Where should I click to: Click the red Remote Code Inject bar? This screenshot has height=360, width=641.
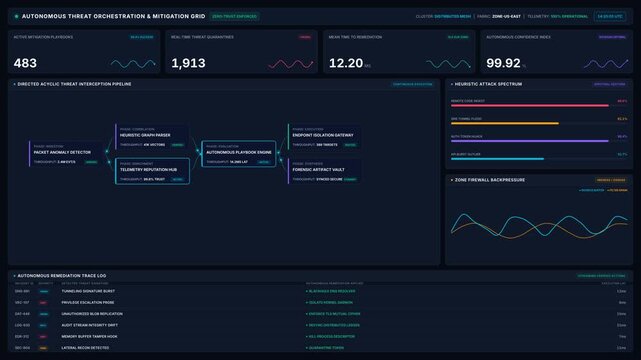[530, 105]
